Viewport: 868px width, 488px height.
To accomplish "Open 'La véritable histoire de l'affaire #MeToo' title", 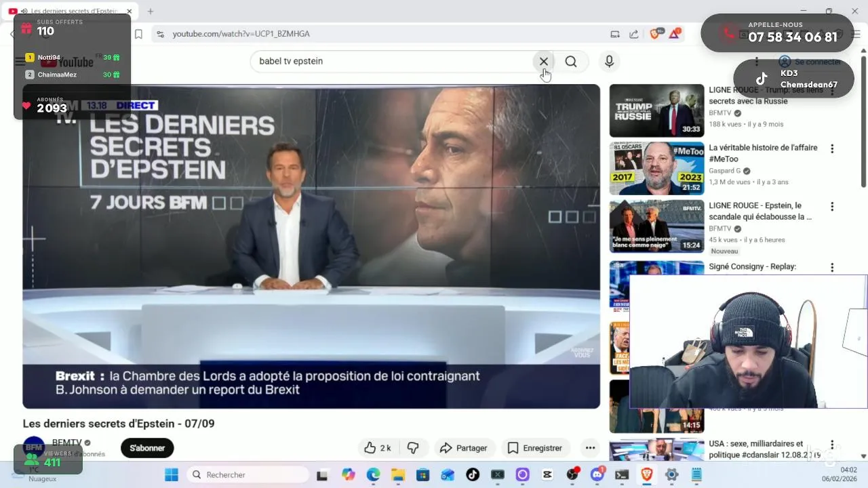I will (763, 153).
